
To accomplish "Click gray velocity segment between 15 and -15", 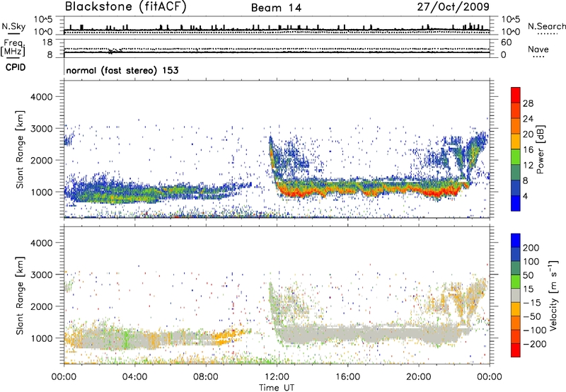I will (x=516, y=295).
